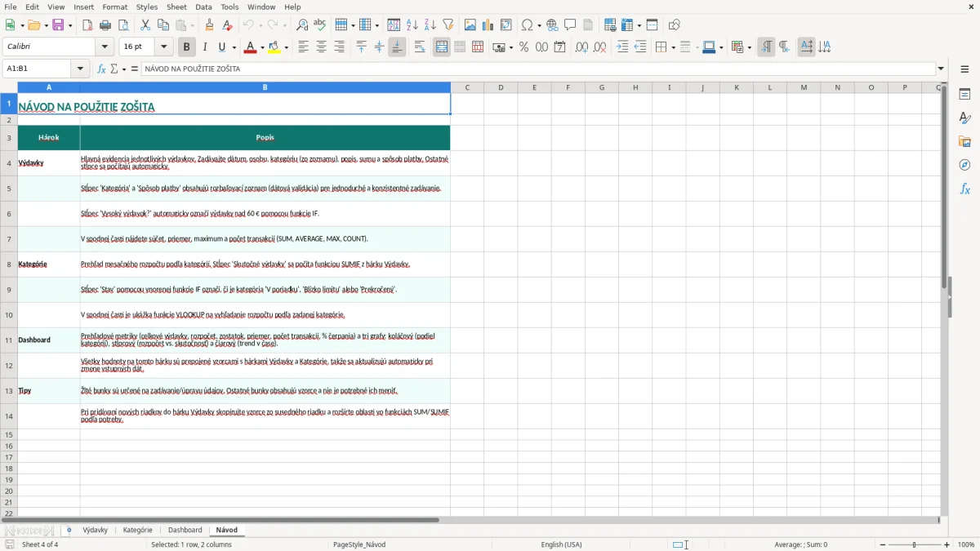Center the text horizontally
Image resolution: width=980 pixels, height=551 pixels.
[322, 47]
